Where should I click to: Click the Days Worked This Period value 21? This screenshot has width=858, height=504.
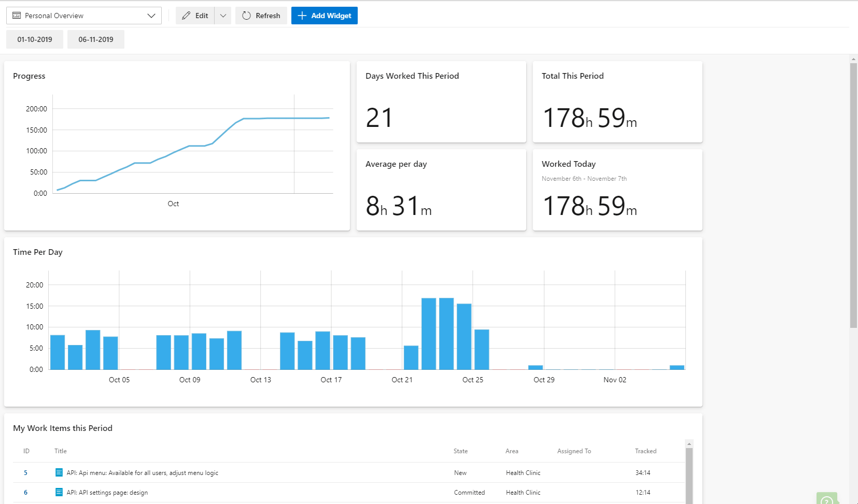coord(379,118)
